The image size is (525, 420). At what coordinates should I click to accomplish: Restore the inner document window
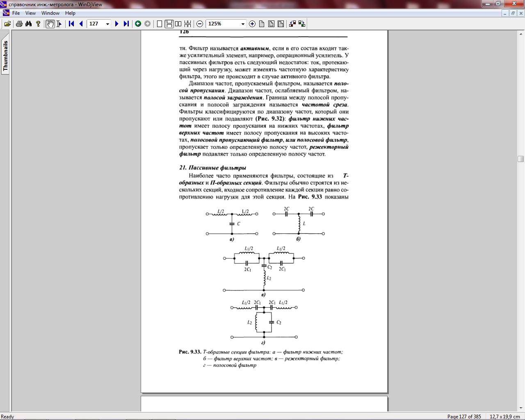click(513, 13)
